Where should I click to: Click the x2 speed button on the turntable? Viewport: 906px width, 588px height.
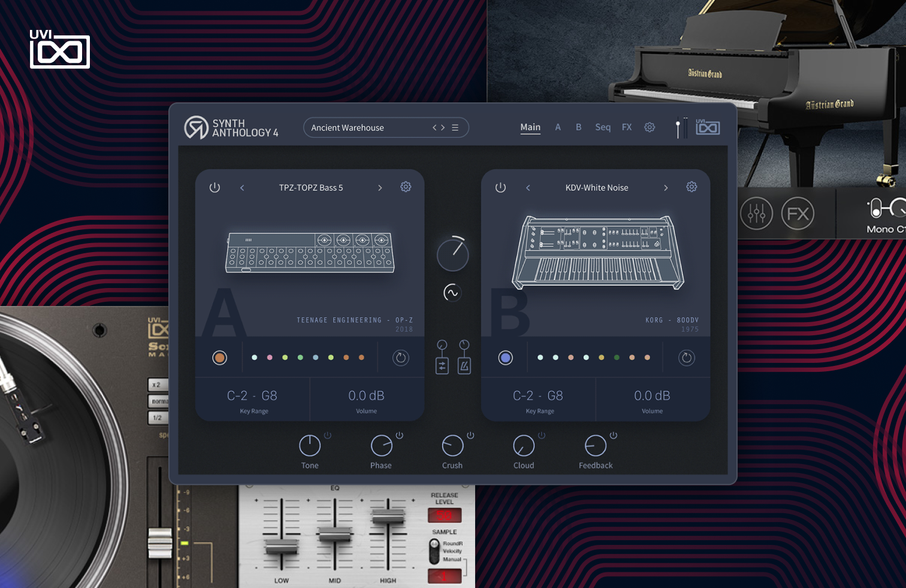[158, 384]
